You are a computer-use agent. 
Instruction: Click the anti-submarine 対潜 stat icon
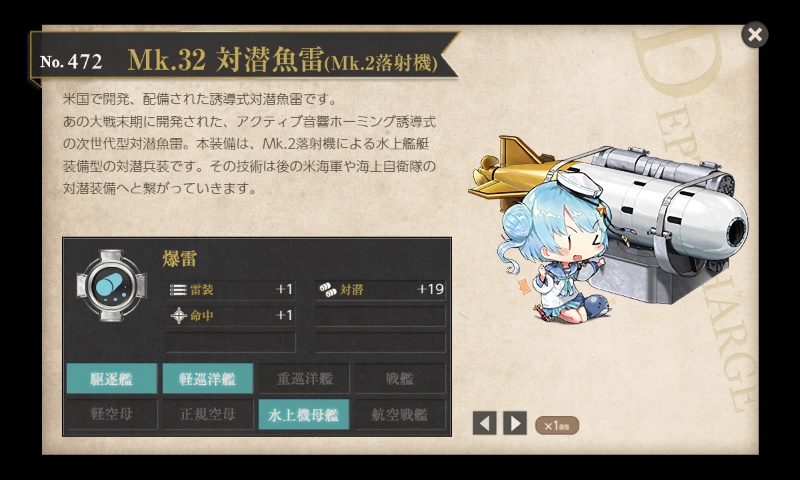tap(328, 290)
